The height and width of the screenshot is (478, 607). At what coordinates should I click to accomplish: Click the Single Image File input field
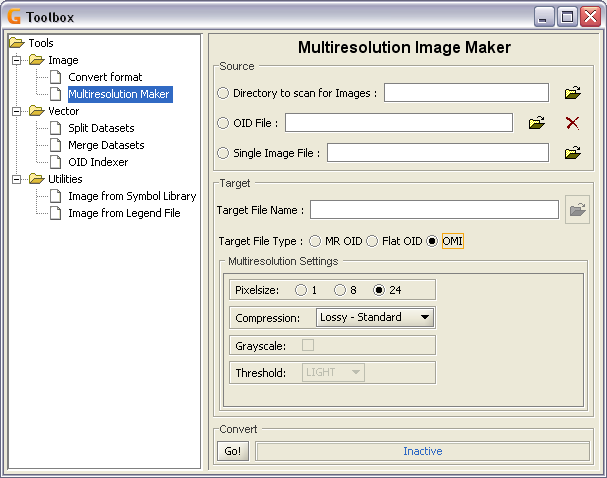coord(438,152)
